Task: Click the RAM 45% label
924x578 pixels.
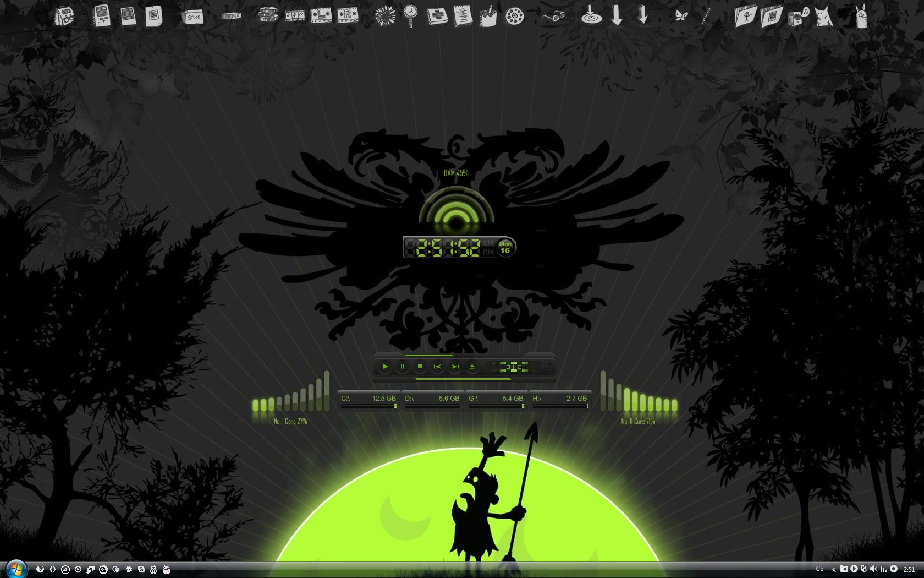Action: point(456,173)
